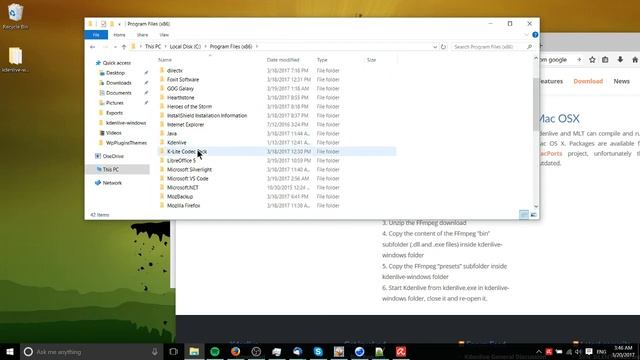The height and width of the screenshot is (360, 640).
Task: Click the browser home icon
Action: [635, 60]
